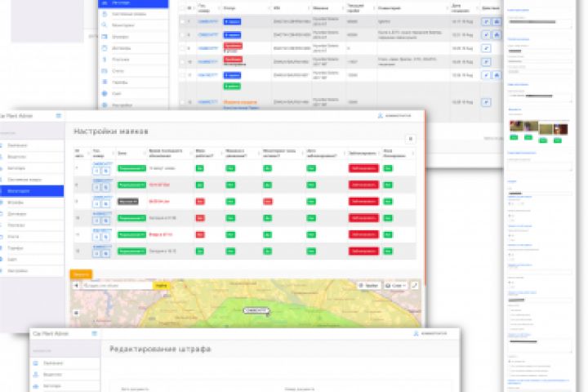Tick select-all checkbox in cars table header
Screen dimensions: 588x392
(x=182, y=8)
